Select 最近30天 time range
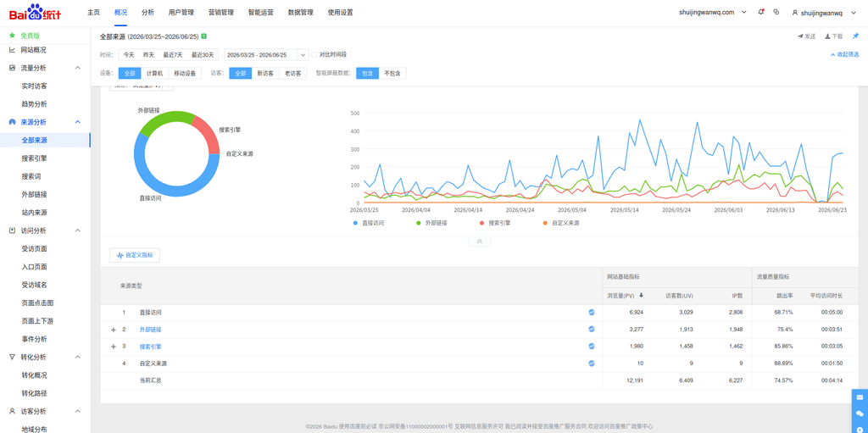Image resolution: width=868 pixels, height=433 pixels. point(203,55)
